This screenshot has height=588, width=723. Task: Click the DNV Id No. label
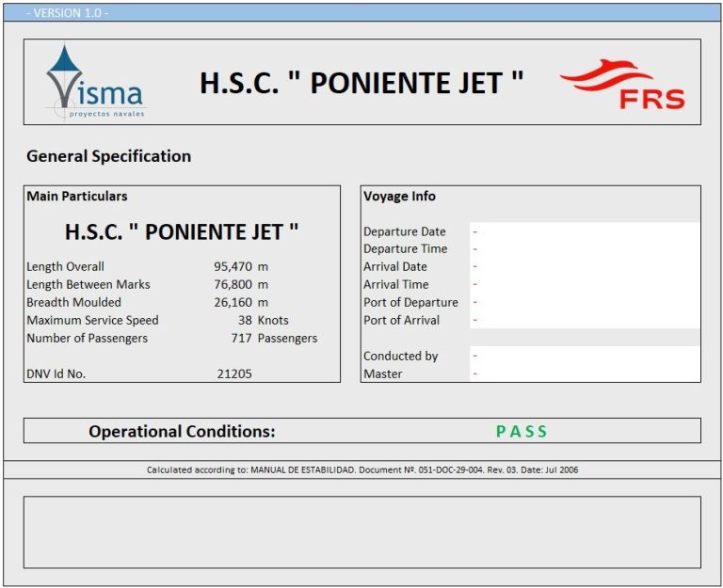click(56, 373)
